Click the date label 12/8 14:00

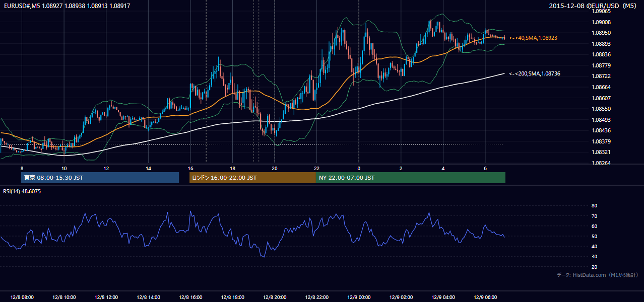pyautogui.click(x=148, y=297)
